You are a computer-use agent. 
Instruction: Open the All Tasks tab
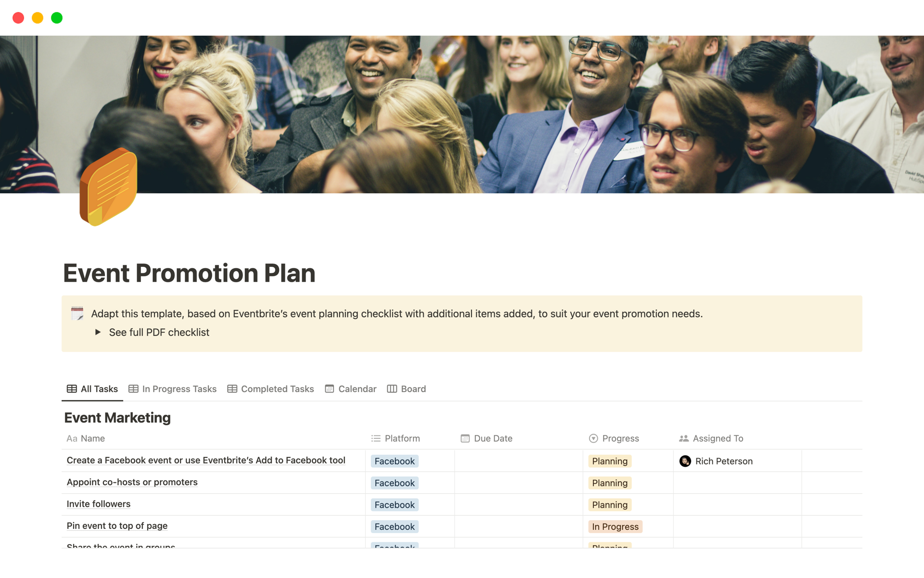coord(92,389)
